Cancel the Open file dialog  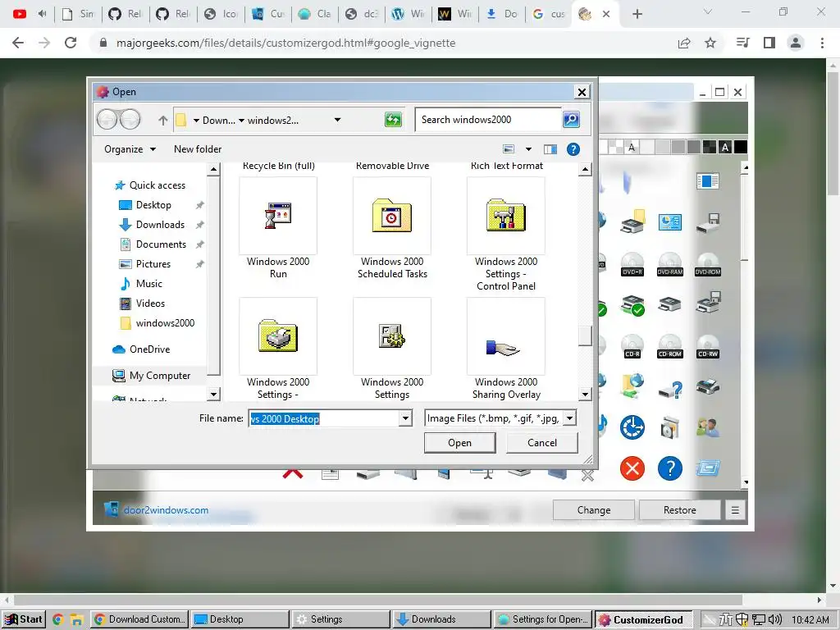tap(542, 442)
